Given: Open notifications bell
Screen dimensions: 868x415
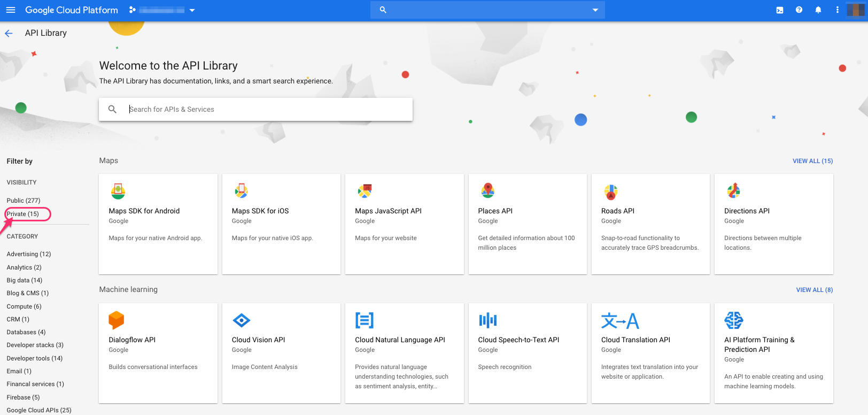Looking at the screenshot, I should (818, 10).
